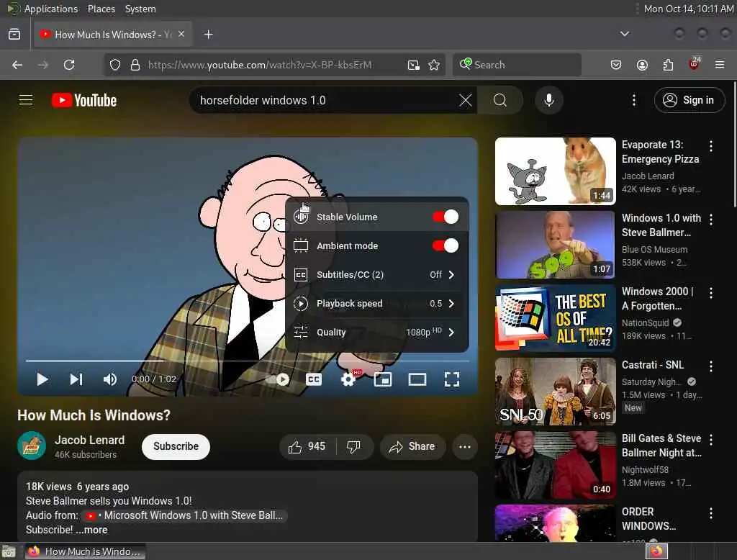This screenshot has width=737, height=560.
Task: Open Bill Gates & Steve Ballmer Night video title
Action: [x=661, y=446]
